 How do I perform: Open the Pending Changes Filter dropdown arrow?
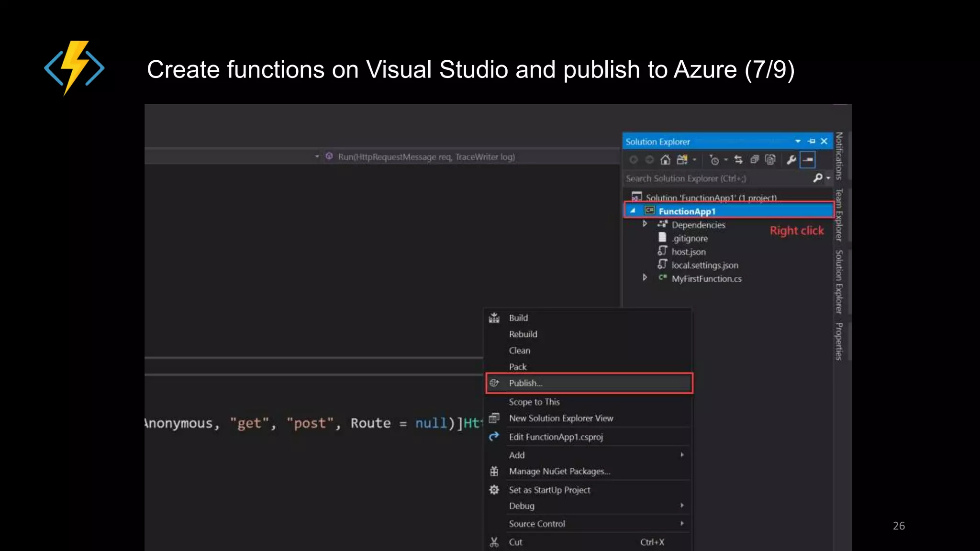pyautogui.click(x=726, y=160)
